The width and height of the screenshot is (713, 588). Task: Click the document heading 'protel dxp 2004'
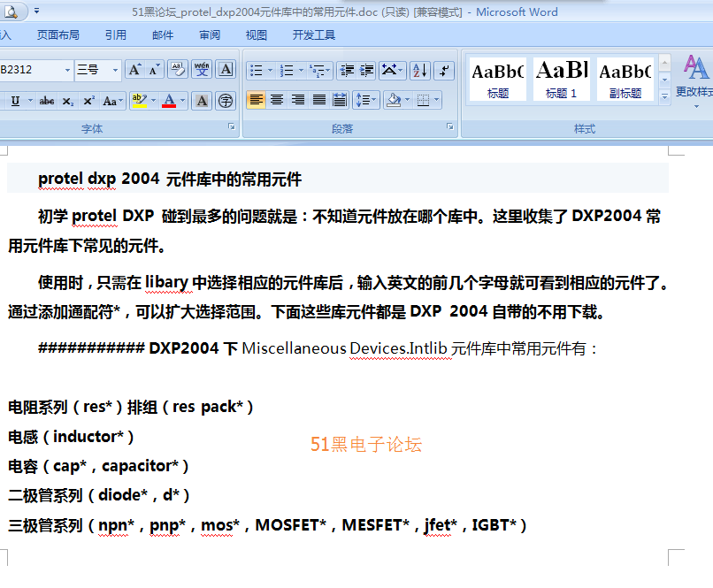(x=99, y=179)
